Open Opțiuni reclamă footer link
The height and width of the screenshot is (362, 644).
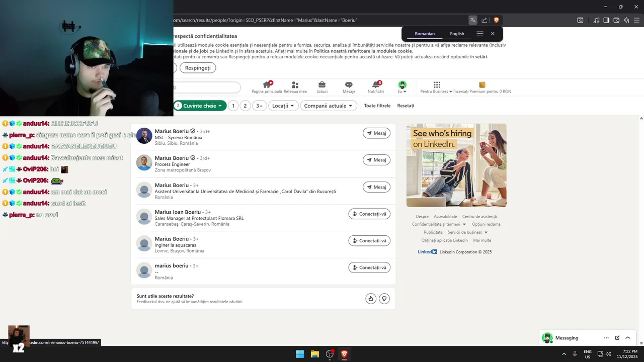[x=486, y=224]
